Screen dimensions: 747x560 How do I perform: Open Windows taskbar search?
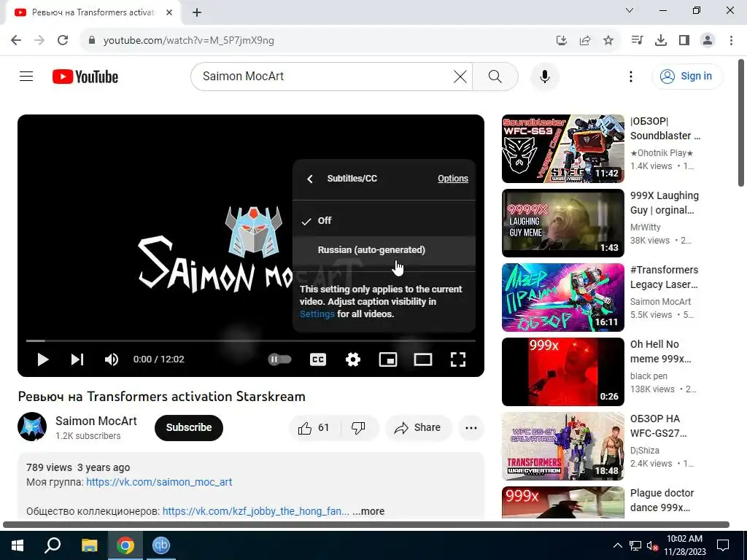[x=53, y=545]
